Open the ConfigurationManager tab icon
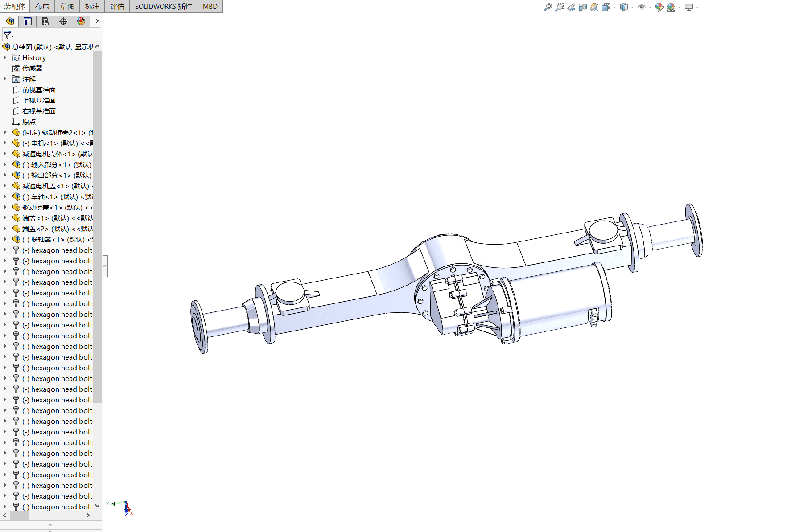 45,21
